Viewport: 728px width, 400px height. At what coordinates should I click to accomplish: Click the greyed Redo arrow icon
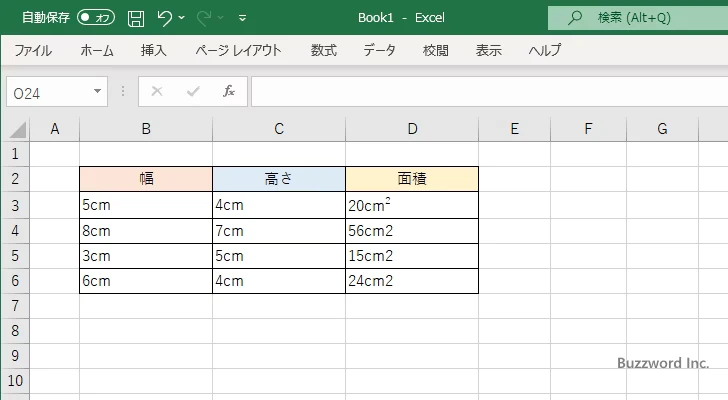[204, 18]
